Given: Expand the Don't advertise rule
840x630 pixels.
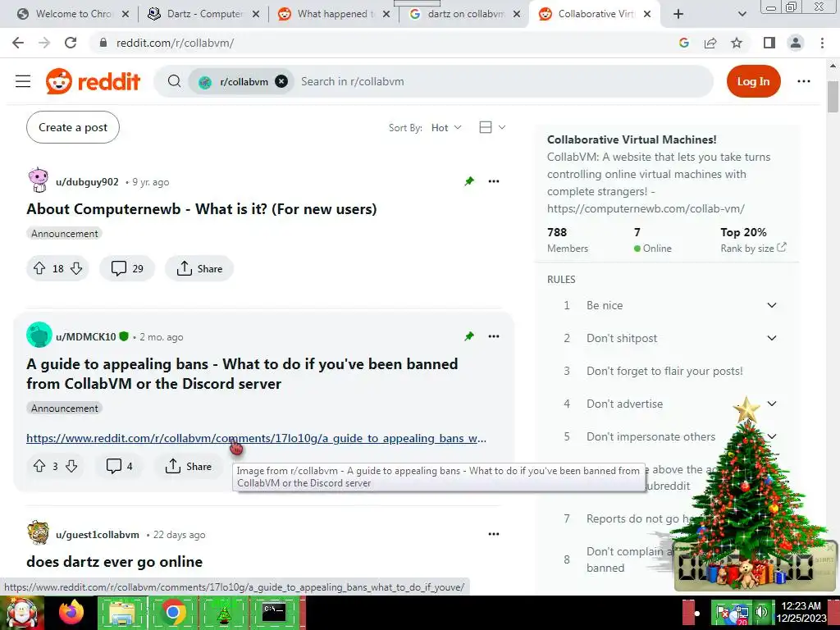Looking at the screenshot, I should (x=771, y=404).
